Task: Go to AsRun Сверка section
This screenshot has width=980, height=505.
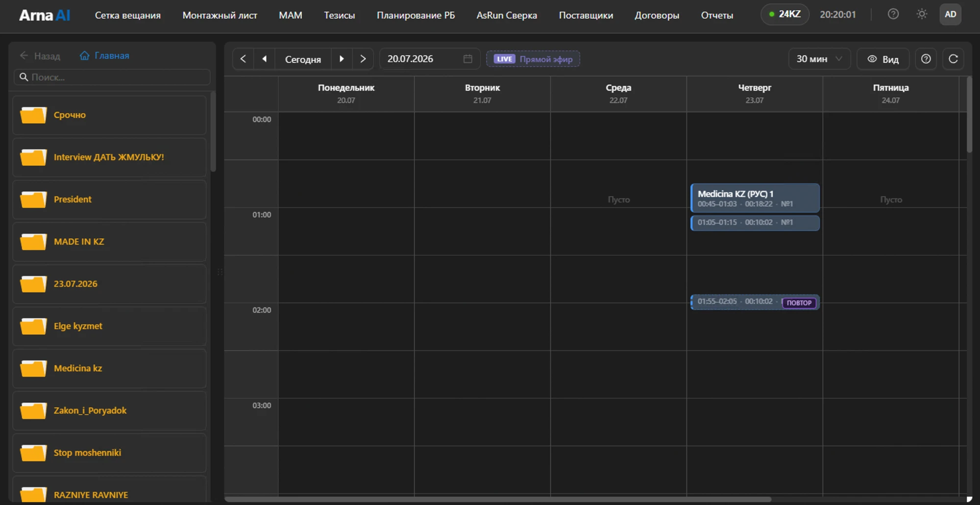Action: coord(507,15)
